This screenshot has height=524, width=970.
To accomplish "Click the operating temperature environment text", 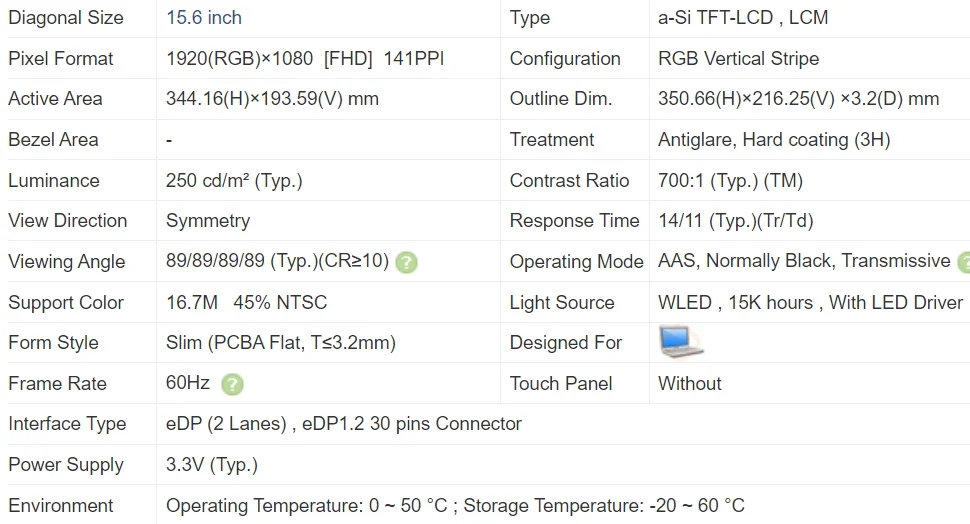I will click(x=455, y=506).
